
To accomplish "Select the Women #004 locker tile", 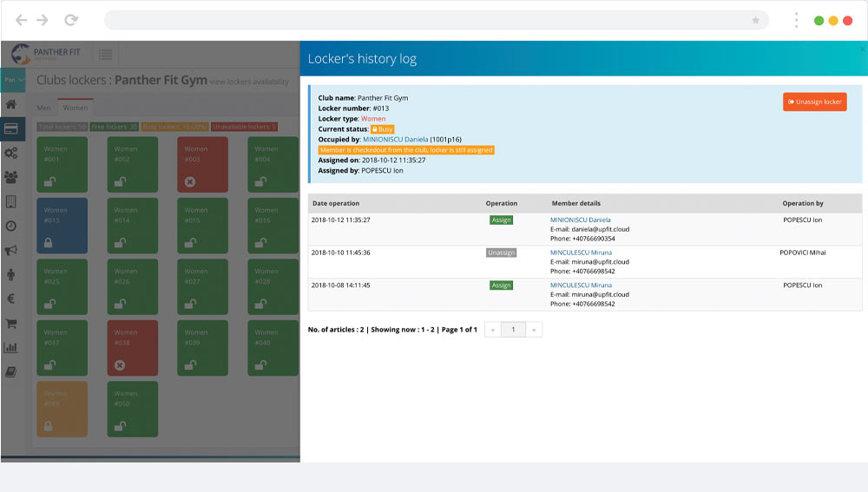I will pos(273,164).
